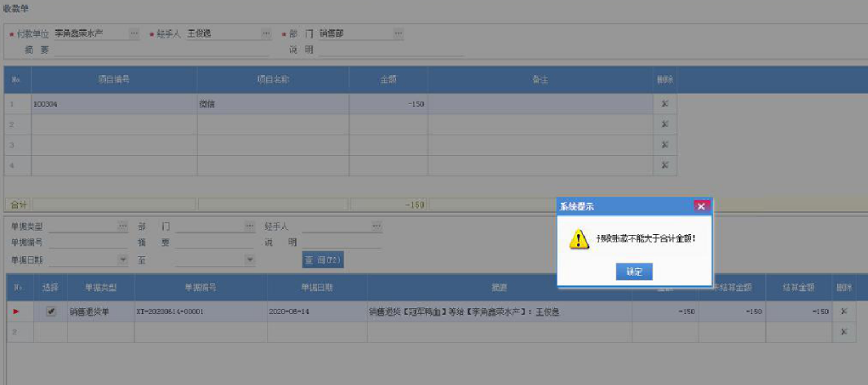Click 结算金额 -150 cell of 销售退货单
Screen dimensions: 868x385
(x=799, y=312)
